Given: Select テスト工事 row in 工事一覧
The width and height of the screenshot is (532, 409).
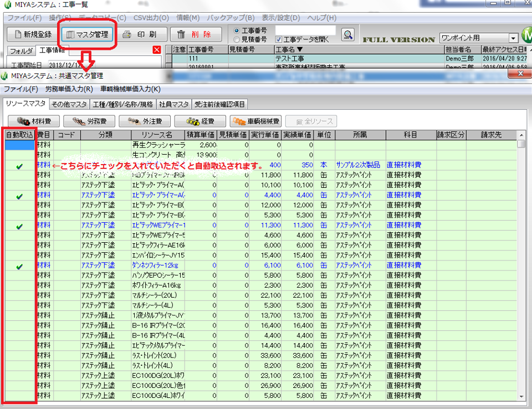Looking at the screenshot, I should 352,58.
